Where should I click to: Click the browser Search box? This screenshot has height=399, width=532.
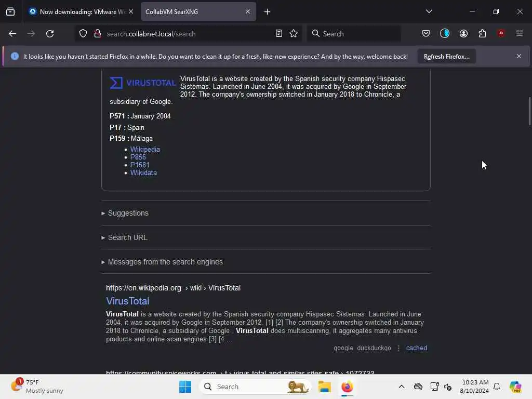tap(354, 34)
